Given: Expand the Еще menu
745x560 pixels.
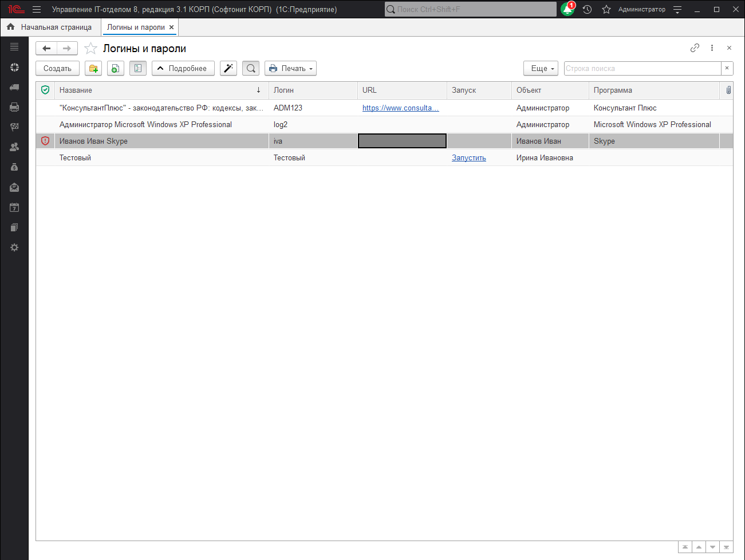Looking at the screenshot, I should [x=541, y=69].
